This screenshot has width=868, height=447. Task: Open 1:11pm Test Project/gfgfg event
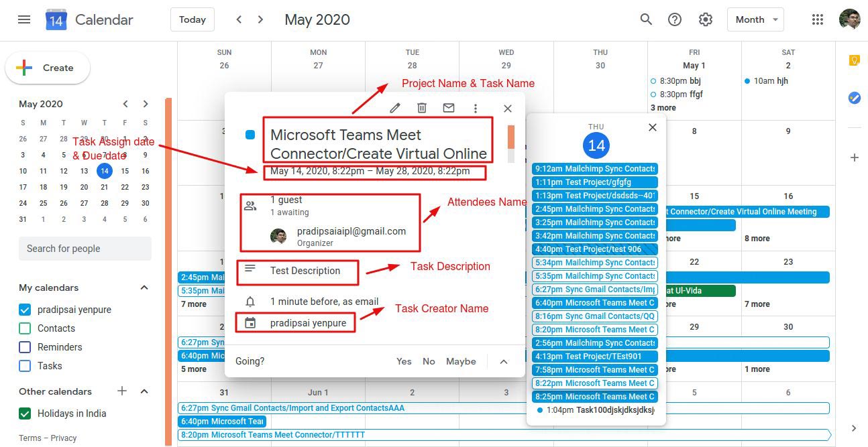[595, 182]
